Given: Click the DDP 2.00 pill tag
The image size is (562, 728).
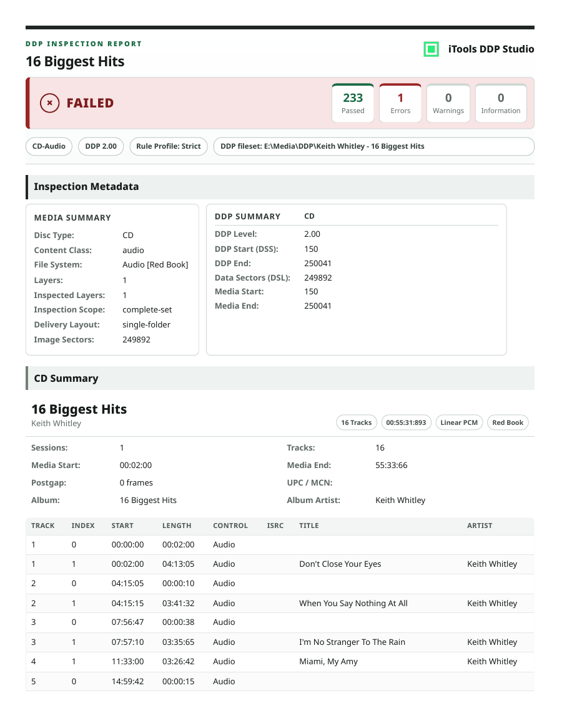Looking at the screenshot, I should pos(101,146).
